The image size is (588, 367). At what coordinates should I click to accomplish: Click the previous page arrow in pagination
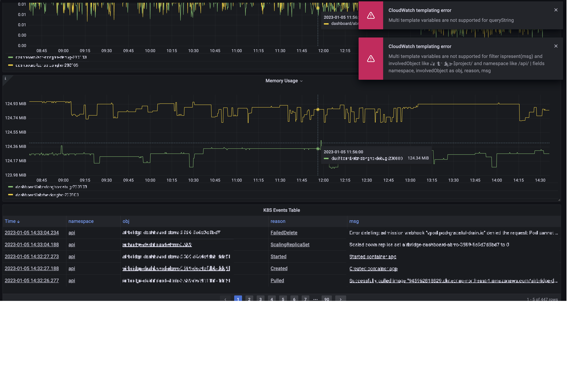(x=225, y=299)
